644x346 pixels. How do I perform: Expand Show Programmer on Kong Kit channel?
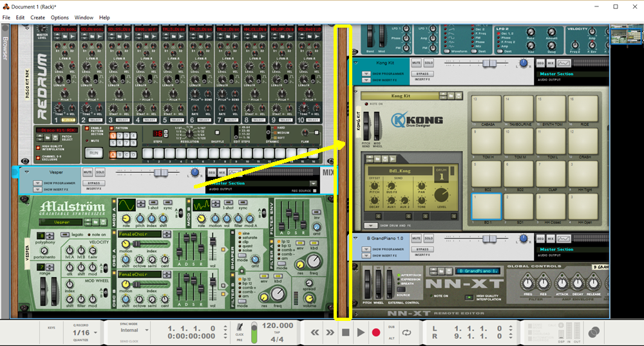(x=366, y=74)
